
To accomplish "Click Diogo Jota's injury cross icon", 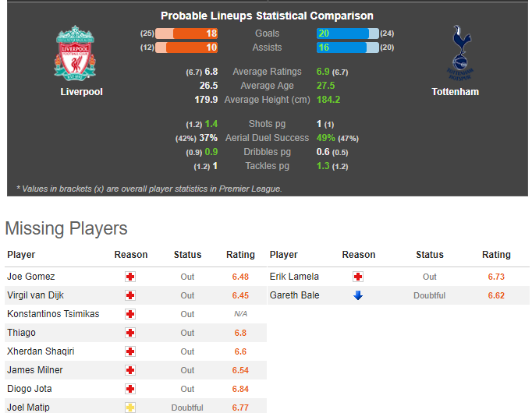I will pyautogui.click(x=130, y=389).
